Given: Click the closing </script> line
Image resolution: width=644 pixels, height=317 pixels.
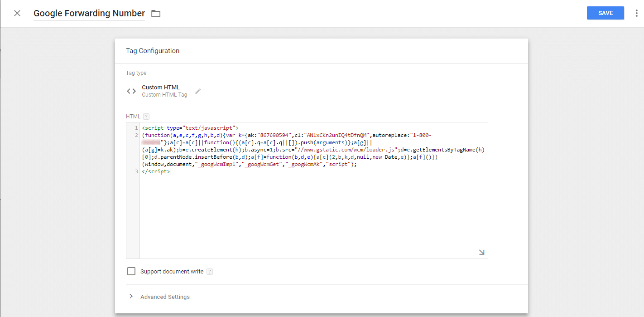Looking at the screenshot, I should coord(156,171).
